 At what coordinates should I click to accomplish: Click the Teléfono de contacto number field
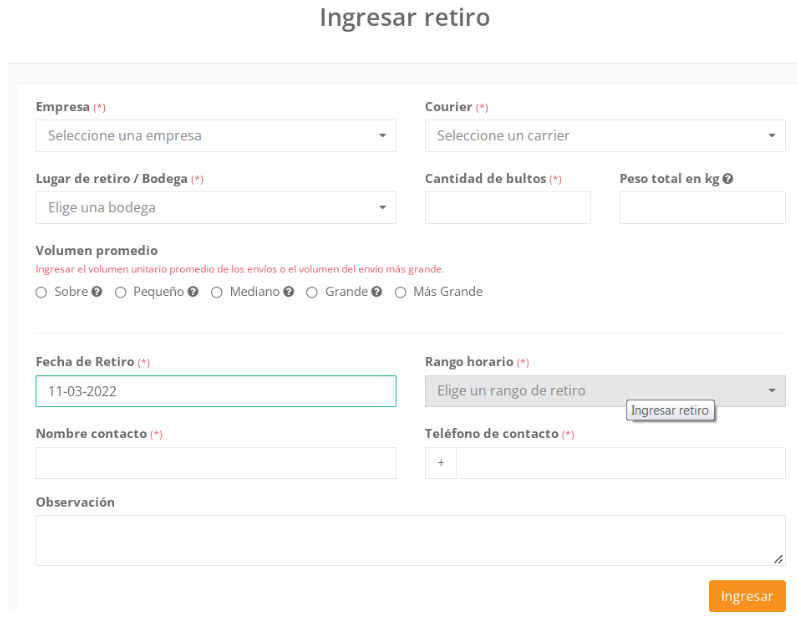[621, 463]
